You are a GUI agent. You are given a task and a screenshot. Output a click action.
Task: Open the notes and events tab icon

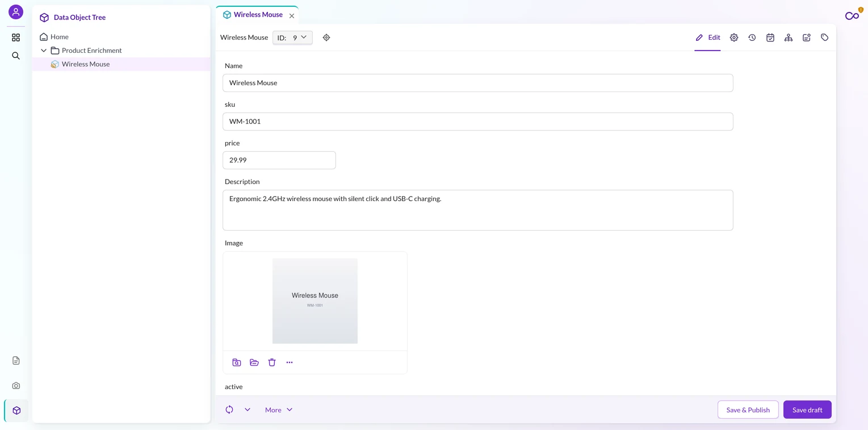coord(807,37)
